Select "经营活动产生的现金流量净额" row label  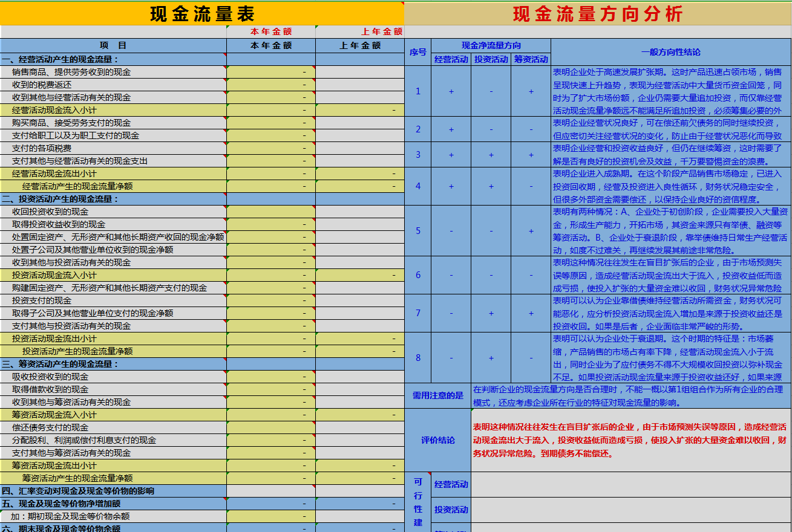click(x=77, y=186)
